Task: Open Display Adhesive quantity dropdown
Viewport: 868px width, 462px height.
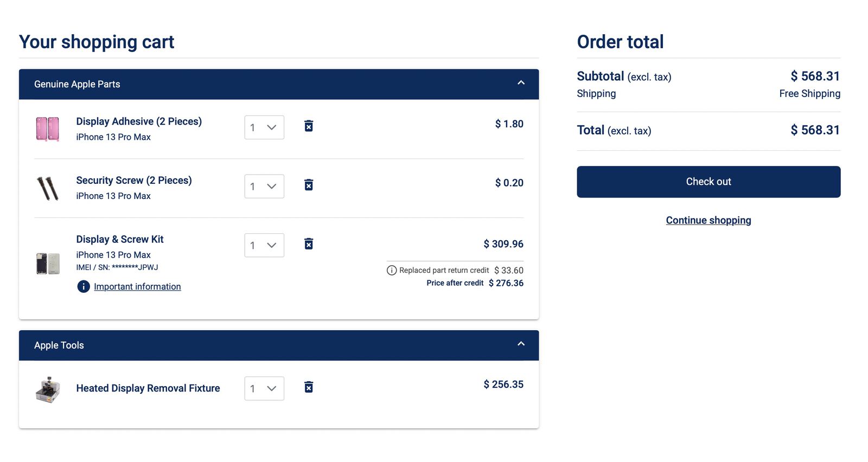Action: point(264,127)
